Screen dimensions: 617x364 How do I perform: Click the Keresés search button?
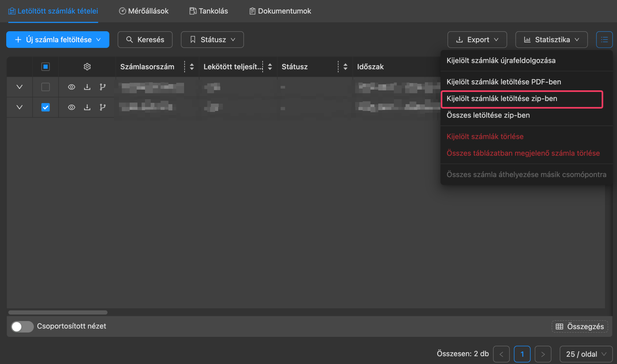click(145, 40)
